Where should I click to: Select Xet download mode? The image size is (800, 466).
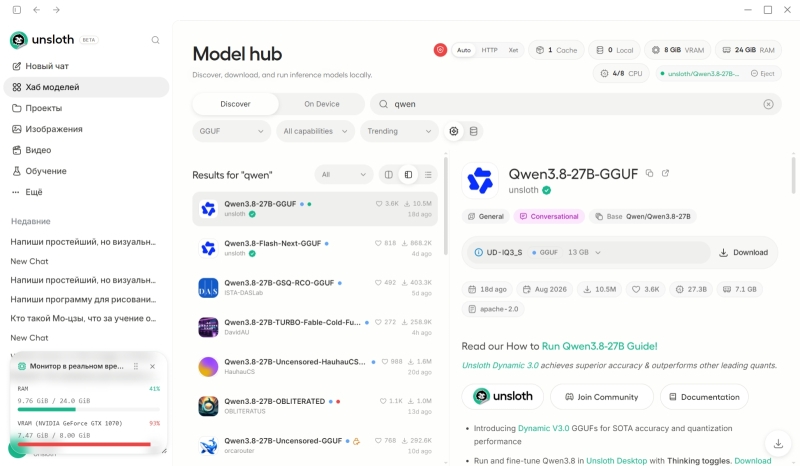[513, 50]
